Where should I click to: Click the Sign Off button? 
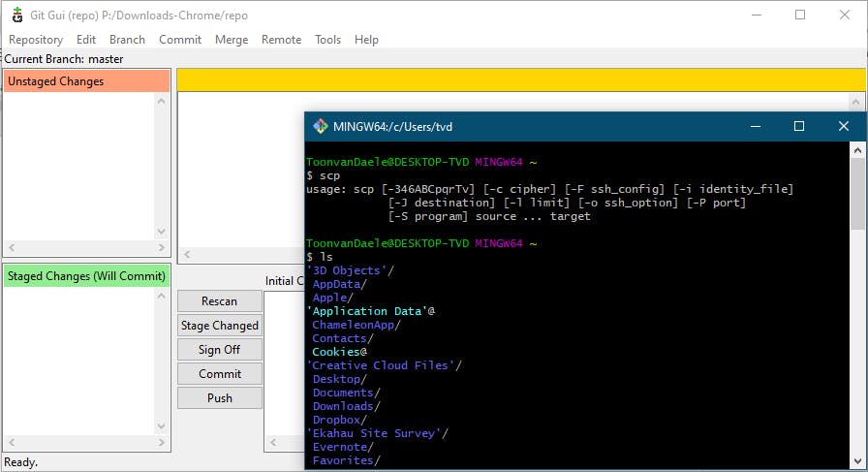tap(220, 350)
